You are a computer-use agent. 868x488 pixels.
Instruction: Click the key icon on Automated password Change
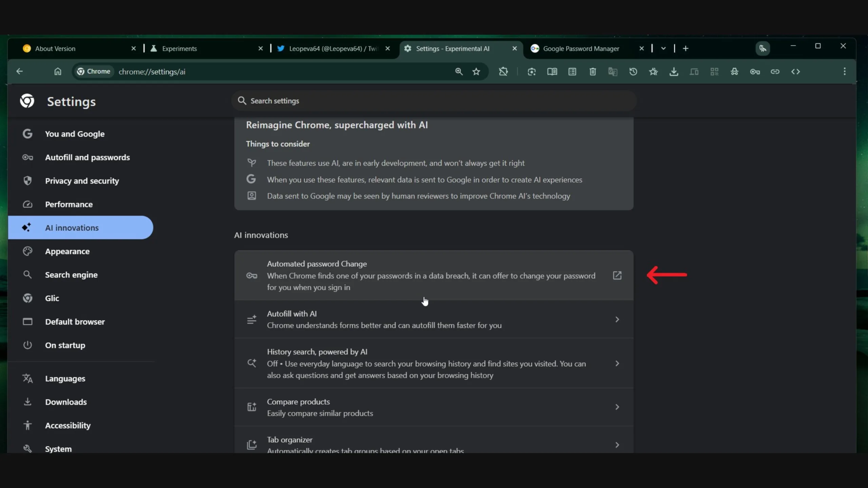pos(252,276)
